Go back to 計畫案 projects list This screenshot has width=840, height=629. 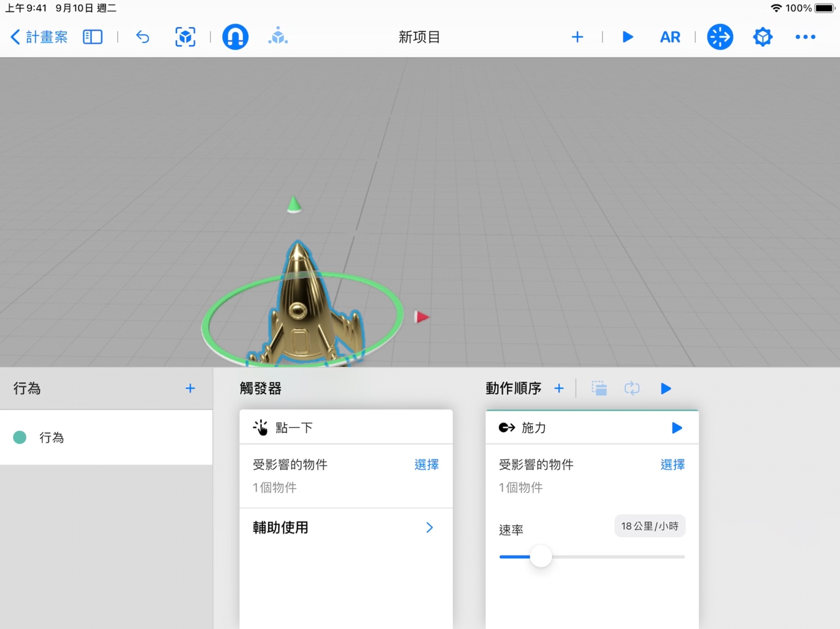[x=39, y=37]
